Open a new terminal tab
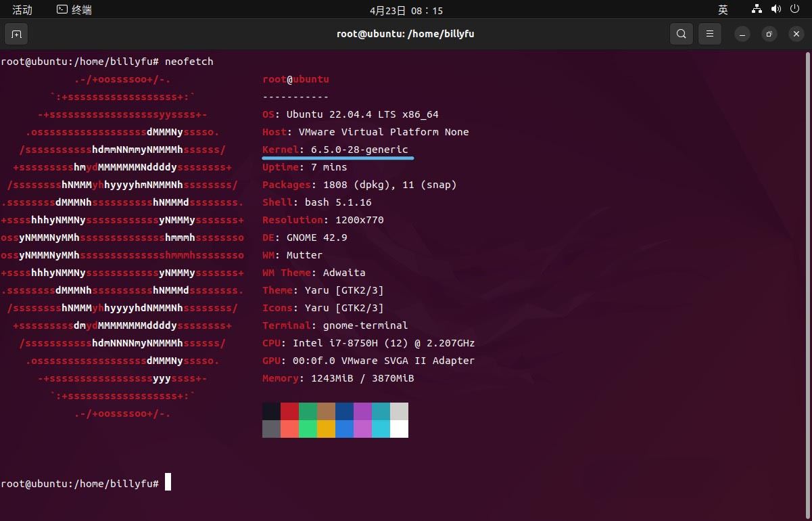 coord(16,34)
